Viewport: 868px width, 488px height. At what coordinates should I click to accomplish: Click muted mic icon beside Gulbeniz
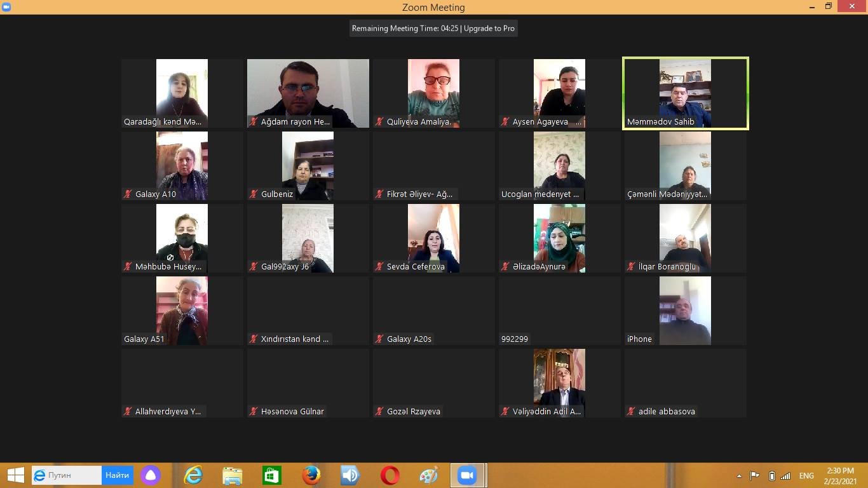254,194
